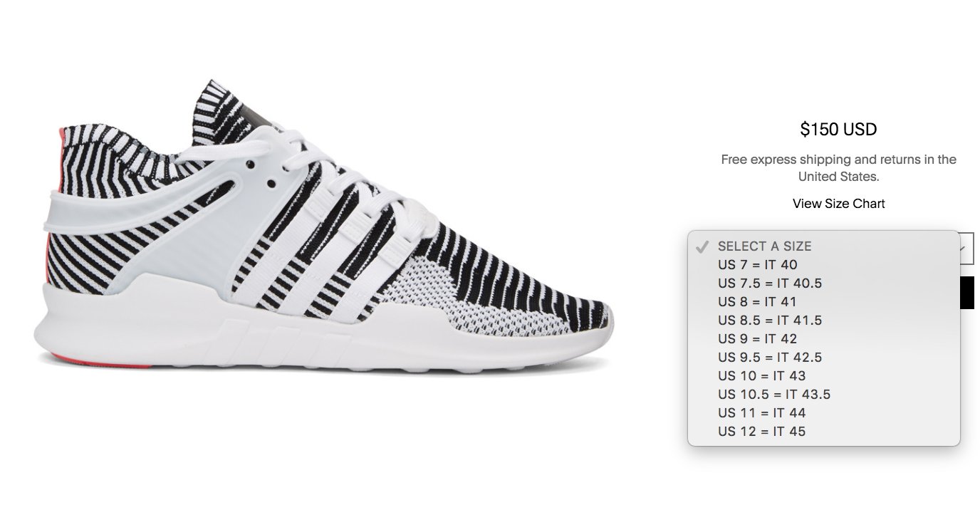Click the black add-to-bag button edge
This screenshot has height=510, width=980.
[x=967, y=293]
